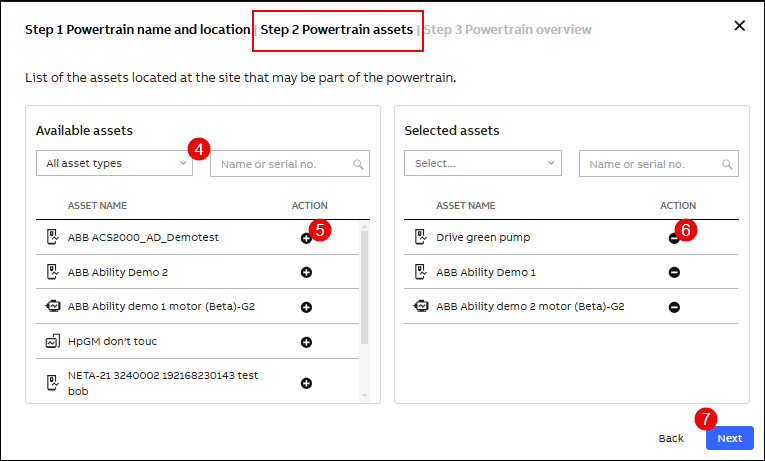Add ABB Ability Demo 2 asset
The height and width of the screenshot is (461, 765).
point(306,272)
